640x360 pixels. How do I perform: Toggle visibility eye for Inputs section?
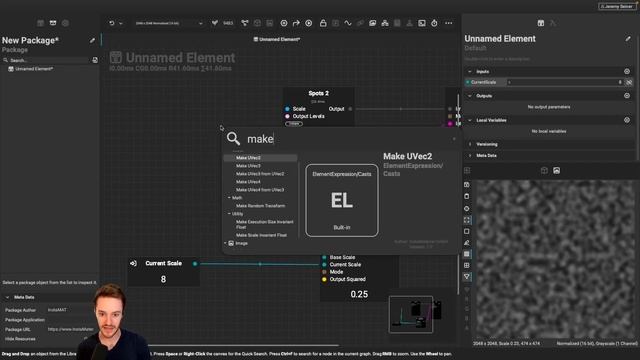coord(627,71)
